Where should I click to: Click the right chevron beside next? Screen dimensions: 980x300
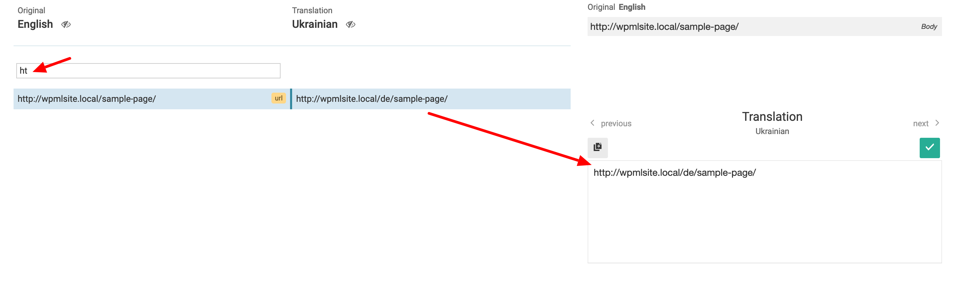(937, 123)
